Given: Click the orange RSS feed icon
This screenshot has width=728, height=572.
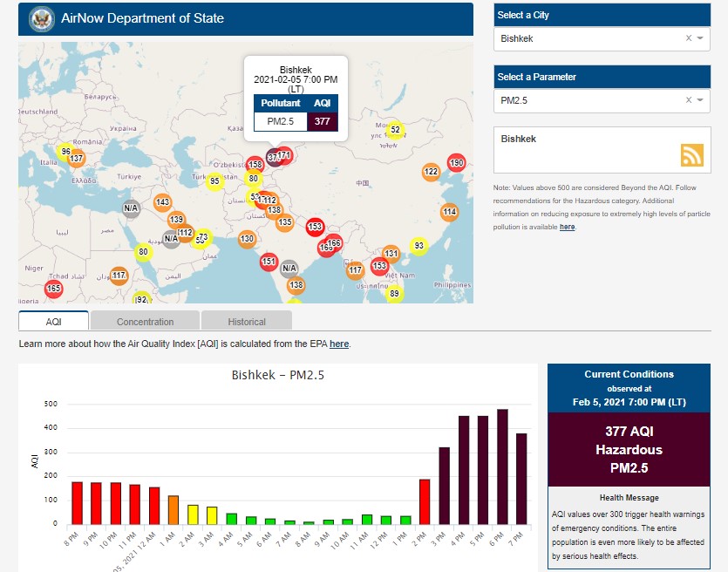Looking at the screenshot, I should [691, 155].
